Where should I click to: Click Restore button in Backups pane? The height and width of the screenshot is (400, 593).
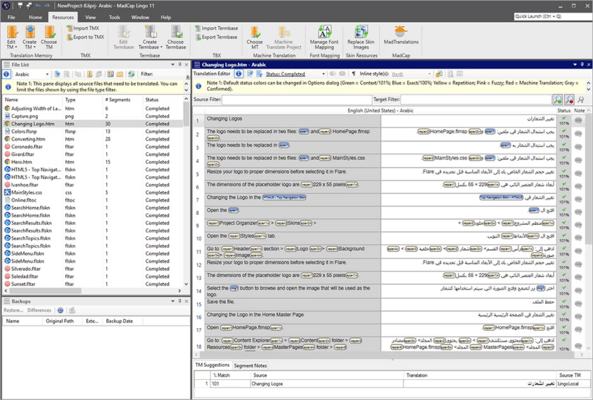(14, 310)
